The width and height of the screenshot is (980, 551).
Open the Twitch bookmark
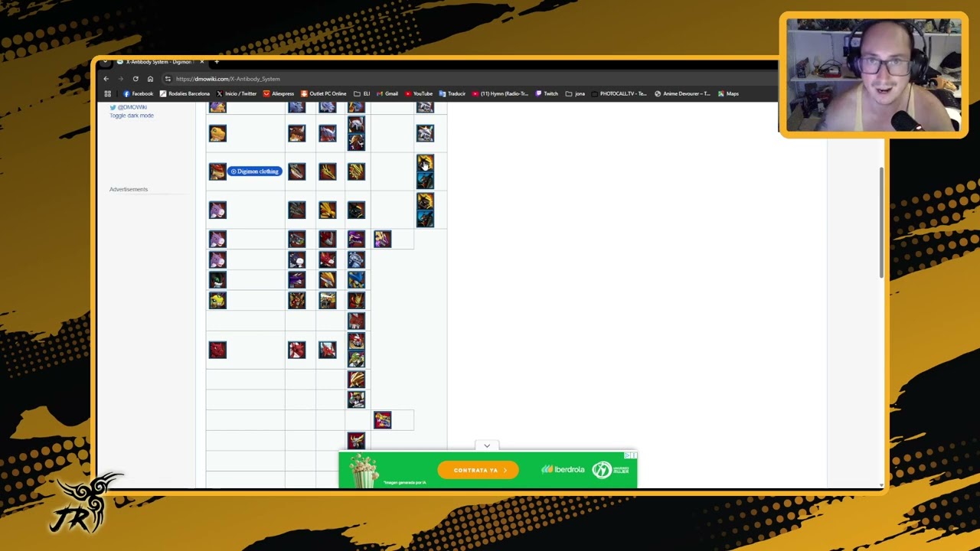tap(547, 94)
